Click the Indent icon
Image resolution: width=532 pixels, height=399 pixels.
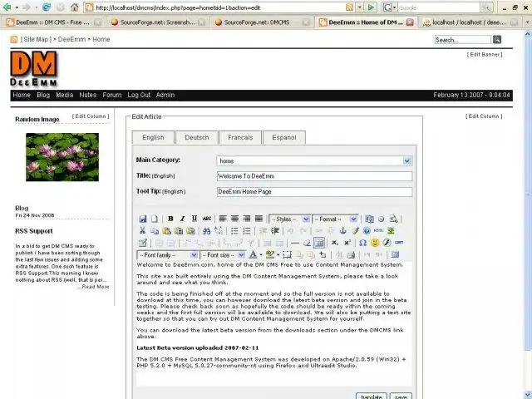pyautogui.click(x=275, y=231)
